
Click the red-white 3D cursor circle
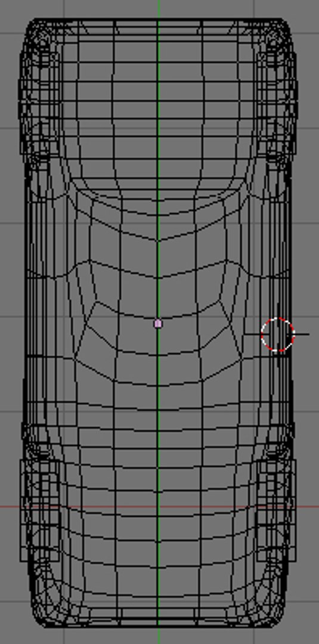coord(278,335)
